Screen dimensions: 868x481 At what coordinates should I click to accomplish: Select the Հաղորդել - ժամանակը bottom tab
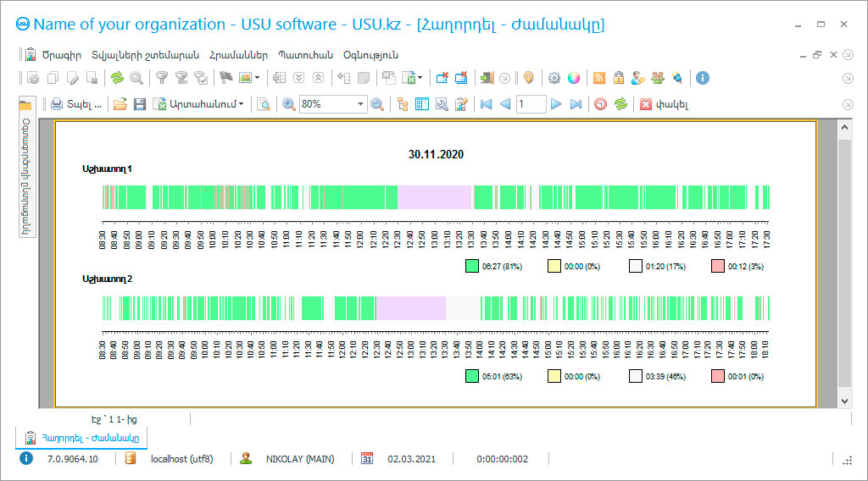click(82, 437)
